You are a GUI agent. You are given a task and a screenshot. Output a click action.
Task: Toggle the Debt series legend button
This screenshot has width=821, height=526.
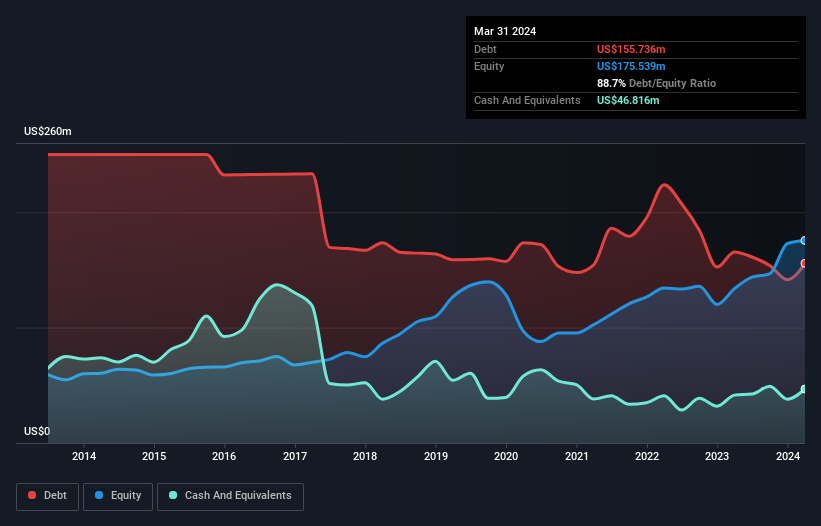[x=47, y=496]
